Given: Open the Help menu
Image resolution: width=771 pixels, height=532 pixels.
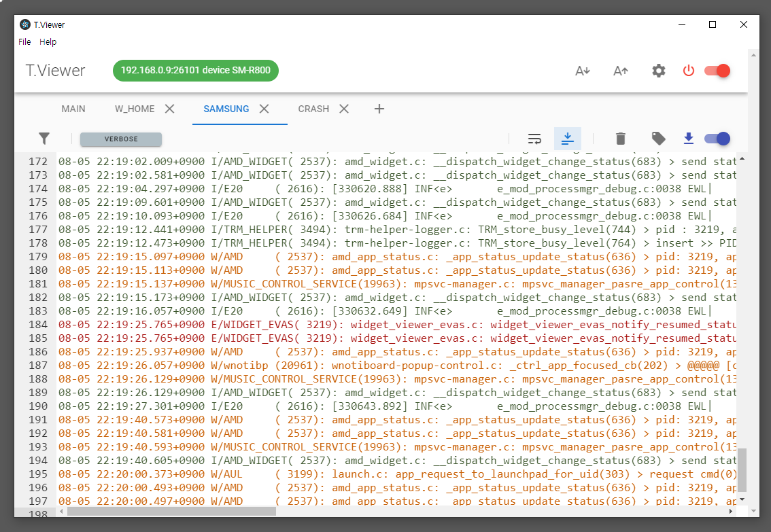Looking at the screenshot, I should point(48,41).
